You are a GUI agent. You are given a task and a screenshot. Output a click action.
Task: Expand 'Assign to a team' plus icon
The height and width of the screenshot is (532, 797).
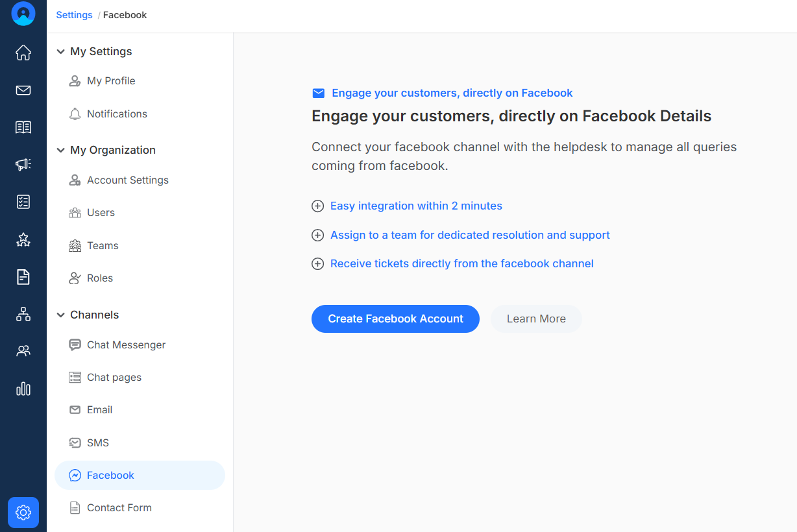click(x=318, y=236)
